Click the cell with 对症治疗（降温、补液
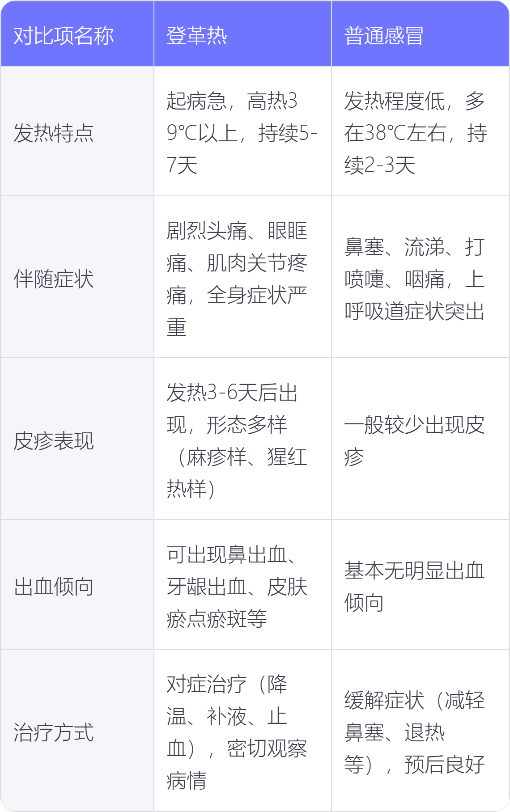 pyautogui.click(x=242, y=730)
